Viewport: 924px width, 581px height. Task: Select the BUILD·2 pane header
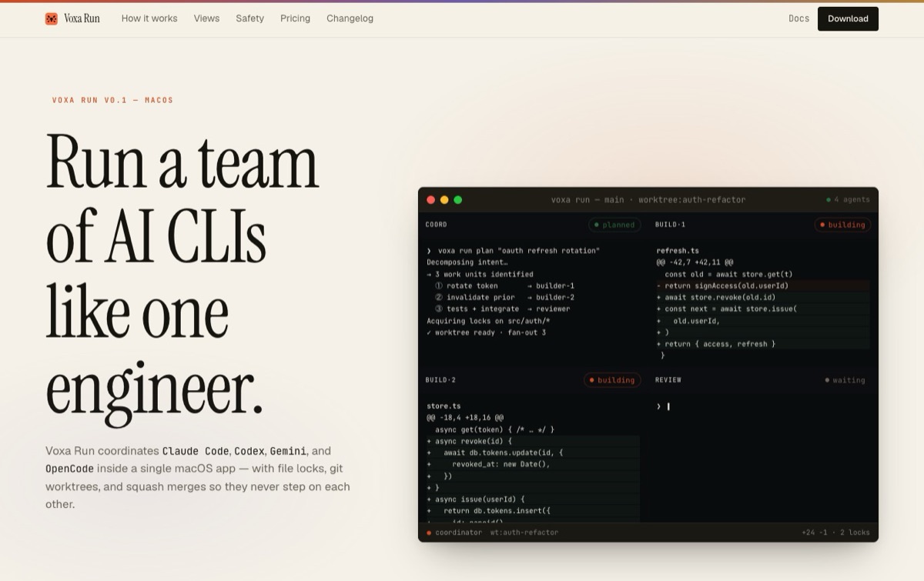440,380
